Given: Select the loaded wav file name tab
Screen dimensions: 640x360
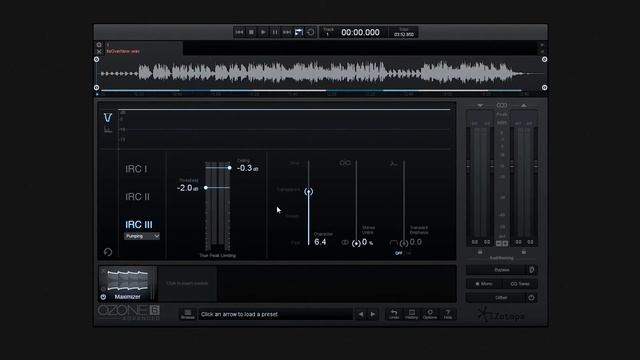Looking at the screenshot, I should pos(123,51).
